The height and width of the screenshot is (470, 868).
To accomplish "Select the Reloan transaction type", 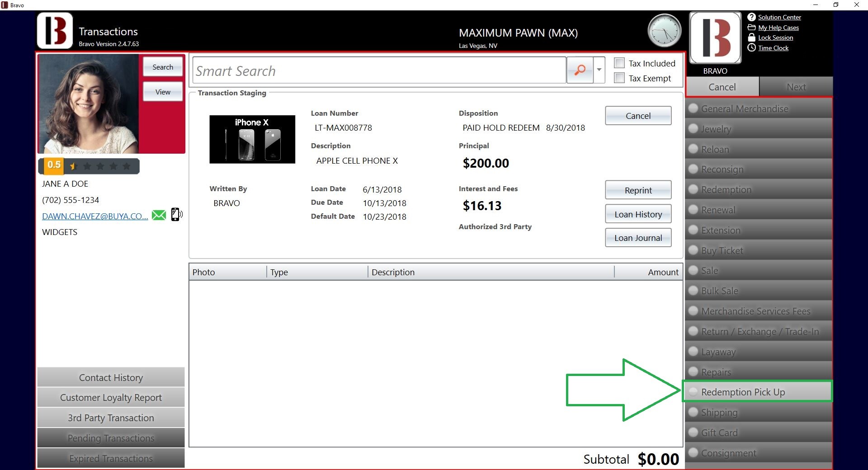I will tap(759, 149).
